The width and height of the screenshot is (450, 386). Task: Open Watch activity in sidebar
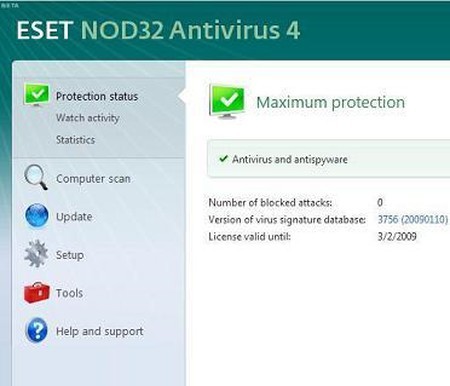pyautogui.click(x=87, y=118)
